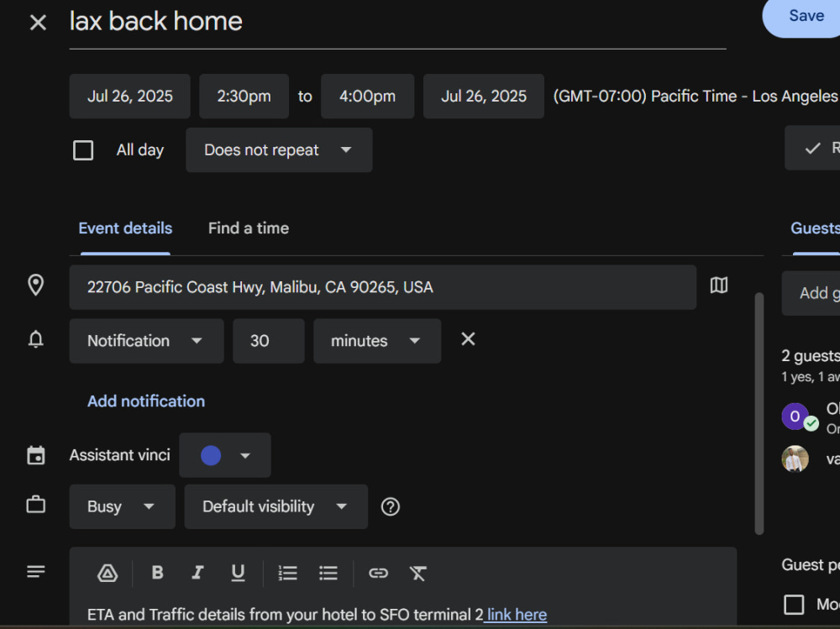840x629 pixels.
Task: Open the Busy availability dropdown
Action: [x=122, y=507]
